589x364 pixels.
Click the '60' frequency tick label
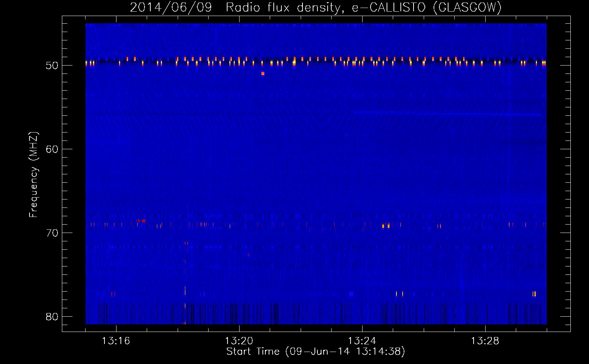tap(52, 149)
